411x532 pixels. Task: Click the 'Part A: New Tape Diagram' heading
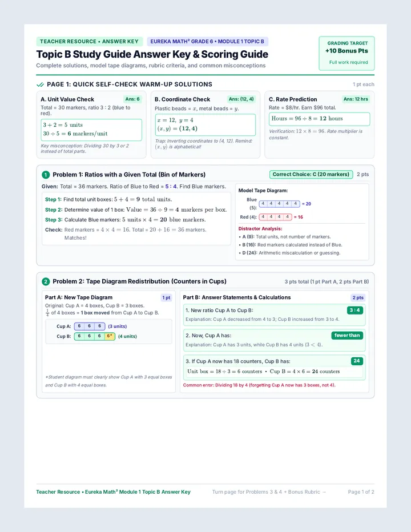click(x=79, y=297)
